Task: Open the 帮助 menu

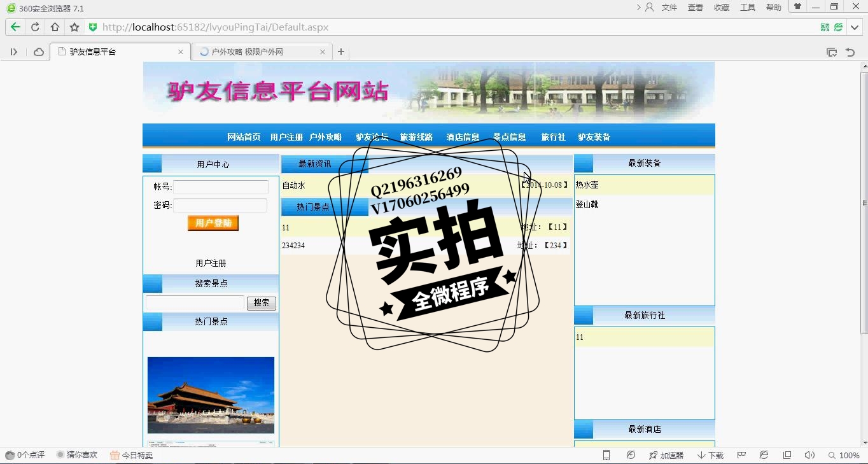Action: pos(774,8)
